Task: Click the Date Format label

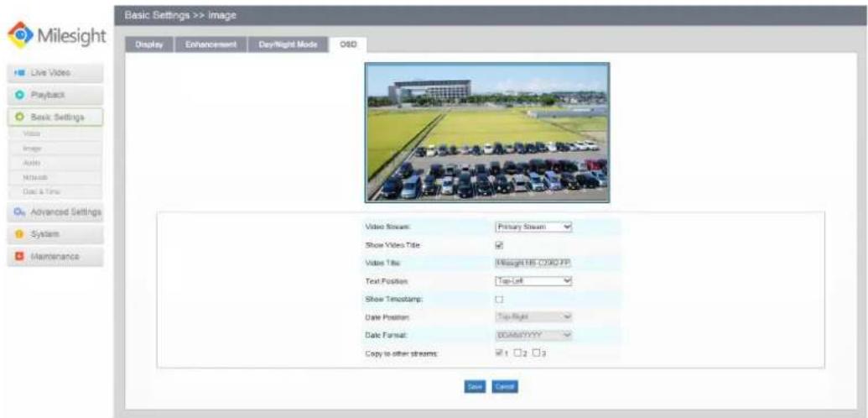Action: point(386,336)
